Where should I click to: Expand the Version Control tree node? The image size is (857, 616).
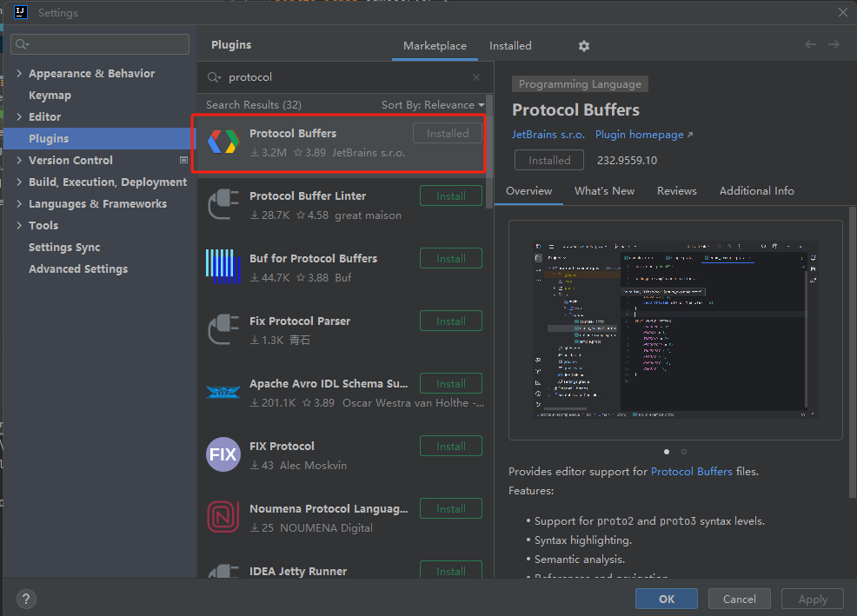(20, 161)
